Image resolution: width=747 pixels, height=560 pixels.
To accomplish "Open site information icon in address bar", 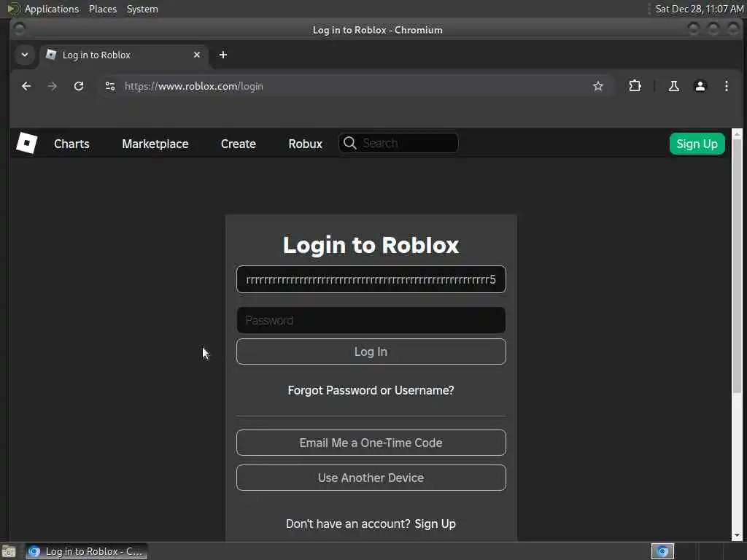I will click(x=110, y=86).
